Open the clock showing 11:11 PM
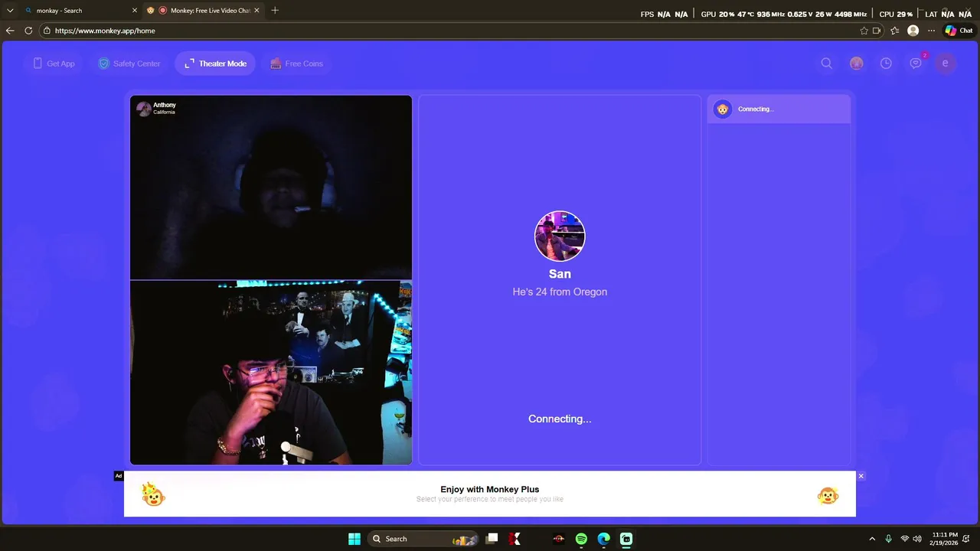This screenshot has height=551, width=980. 945,539
